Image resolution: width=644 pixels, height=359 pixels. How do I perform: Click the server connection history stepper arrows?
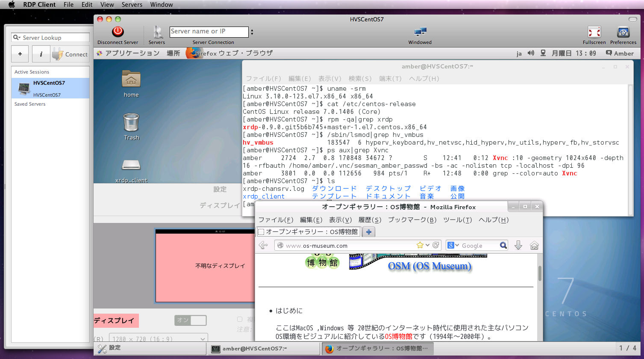pos(252,32)
